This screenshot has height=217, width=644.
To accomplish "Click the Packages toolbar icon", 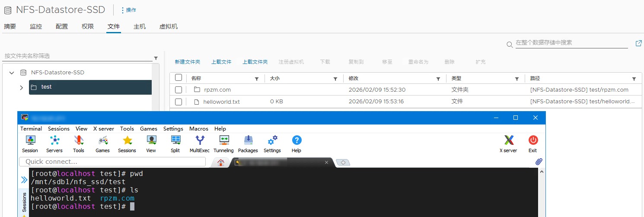I will click(248, 140).
